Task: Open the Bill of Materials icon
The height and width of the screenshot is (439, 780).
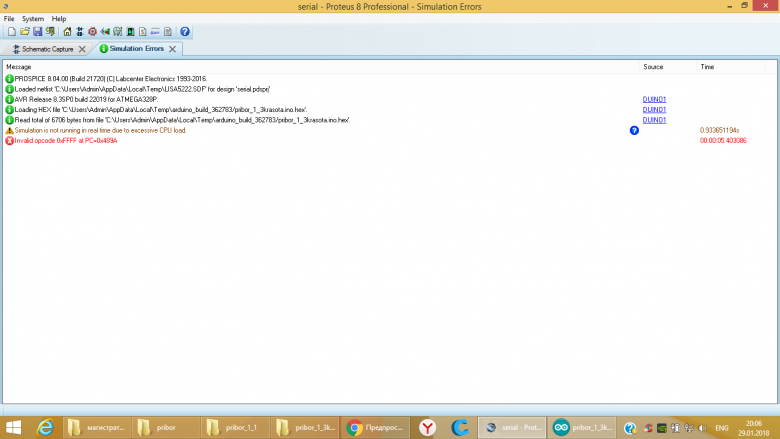Action: click(143, 32)
